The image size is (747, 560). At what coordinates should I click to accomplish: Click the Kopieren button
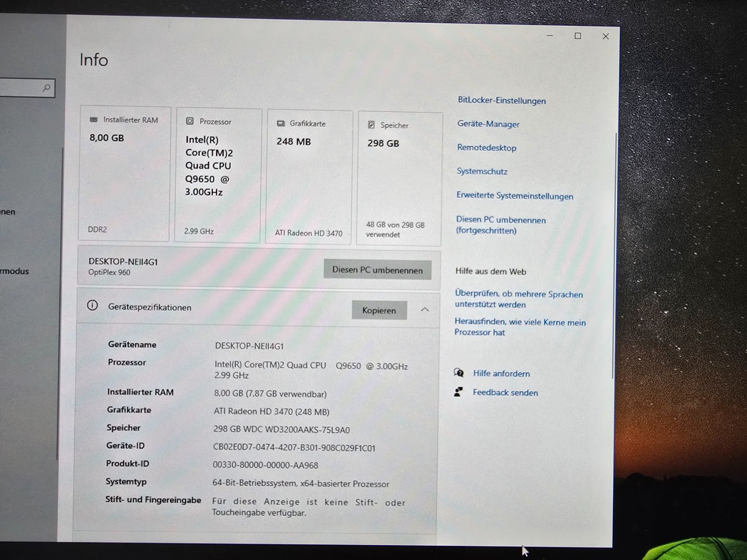pyautogui.click(x=379, y=310)
